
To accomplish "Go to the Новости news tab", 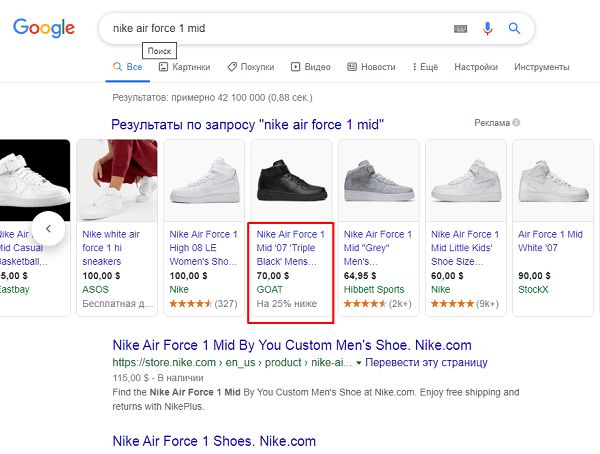I will (x=371, y=67).
